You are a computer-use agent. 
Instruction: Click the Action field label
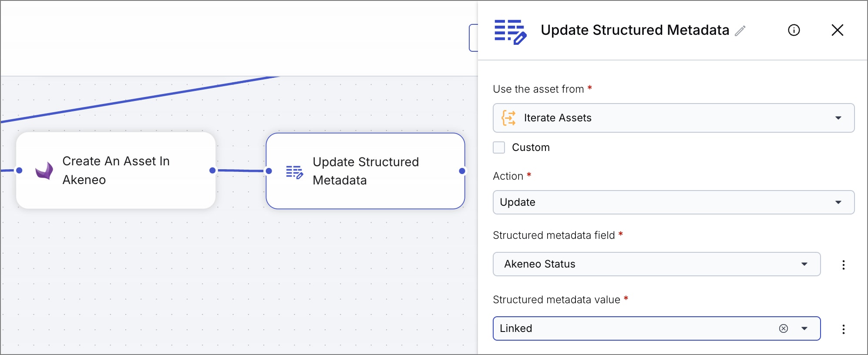(508, 176)
